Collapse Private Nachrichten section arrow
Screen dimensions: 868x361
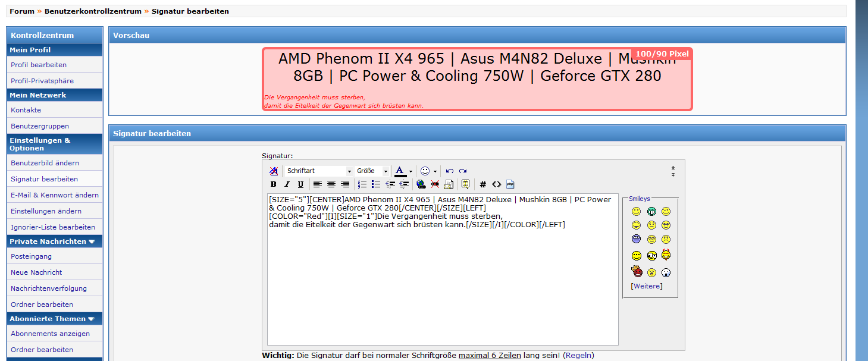92,241
